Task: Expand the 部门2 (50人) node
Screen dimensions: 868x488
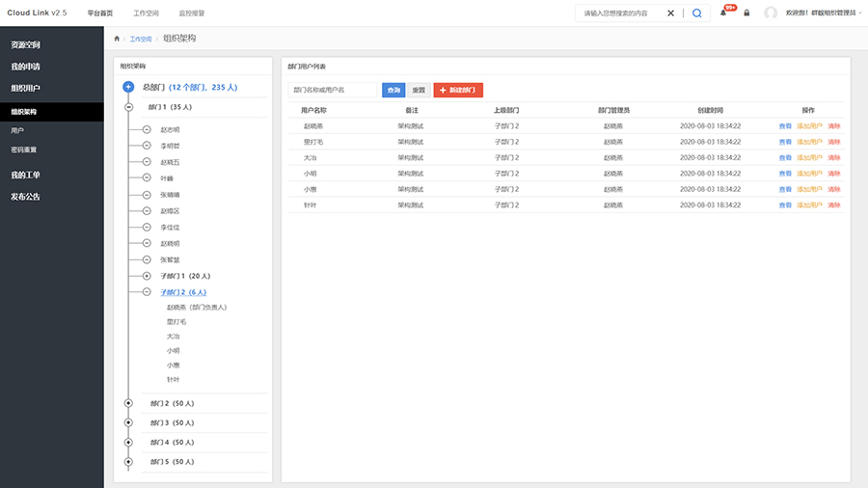Action: 128,403
